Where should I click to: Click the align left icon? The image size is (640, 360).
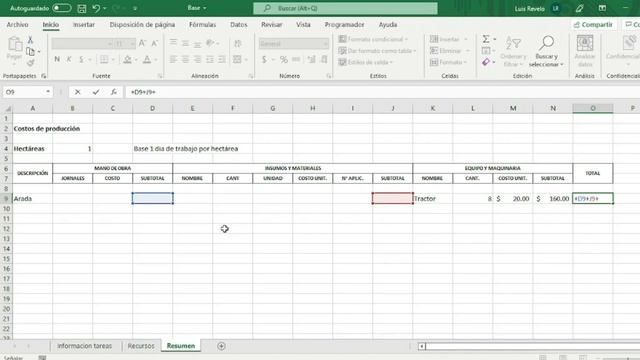point(173,60)
